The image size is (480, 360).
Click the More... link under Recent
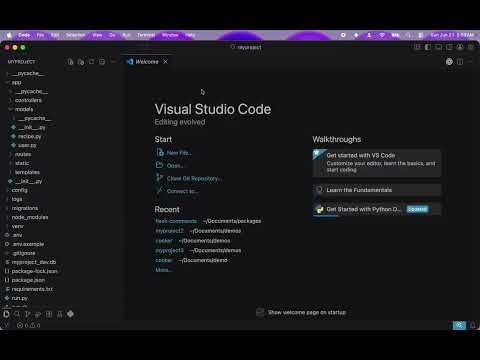(x=163, y=270)
